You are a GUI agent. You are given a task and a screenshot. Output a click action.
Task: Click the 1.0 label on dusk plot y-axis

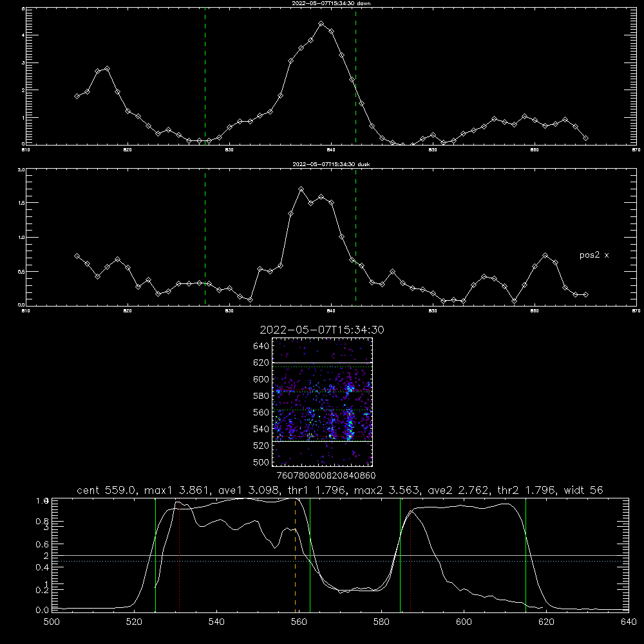click(21, 238)
